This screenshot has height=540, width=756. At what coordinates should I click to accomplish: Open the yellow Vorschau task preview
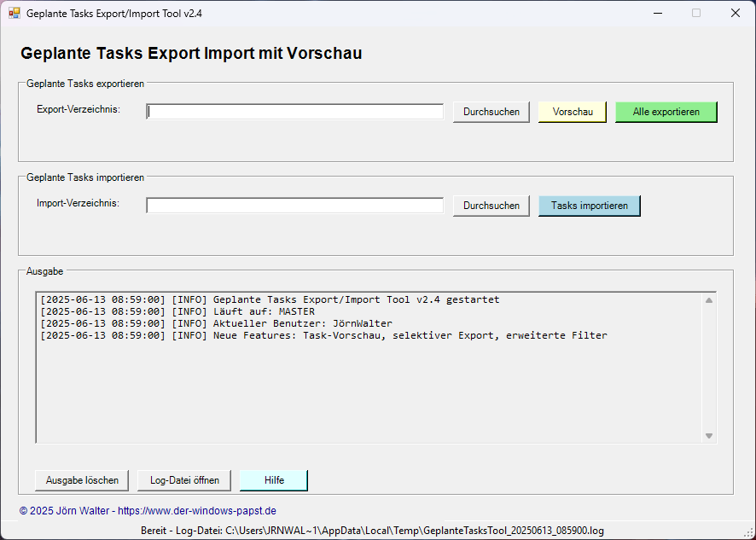pyautogui.click(x=572, y=112)
